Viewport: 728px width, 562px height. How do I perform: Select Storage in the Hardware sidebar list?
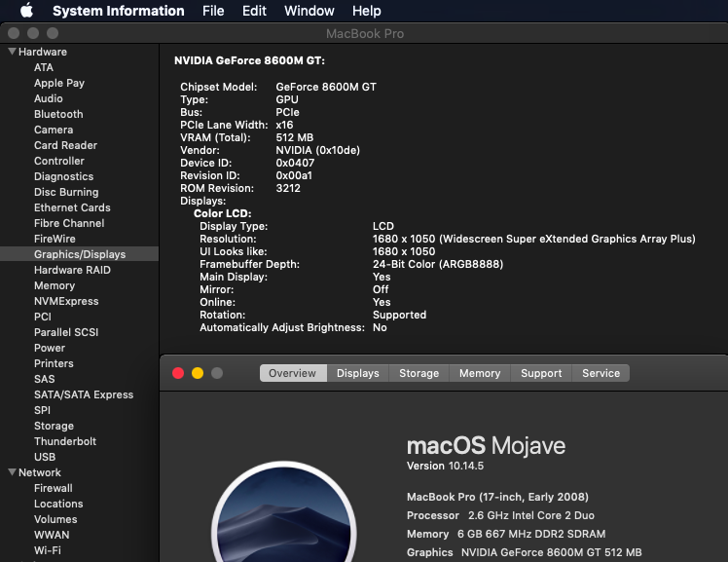pos(54,426)
